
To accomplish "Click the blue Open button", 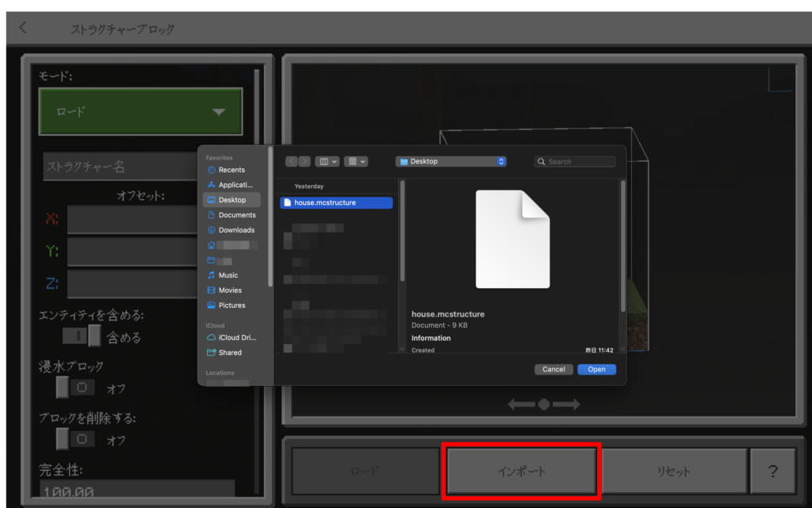I will coord(596,369).
